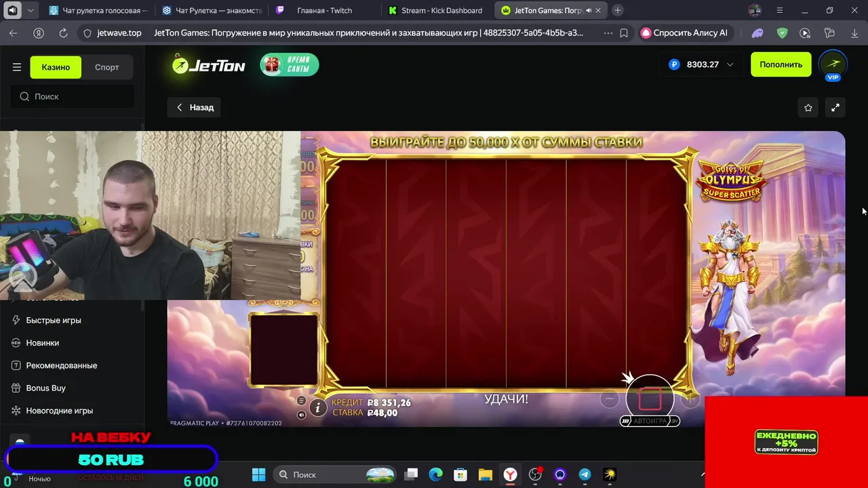Open the Windows Start menu
This screenshot has width=868, height=488.
pyautogui.click(x=258, y=474)
